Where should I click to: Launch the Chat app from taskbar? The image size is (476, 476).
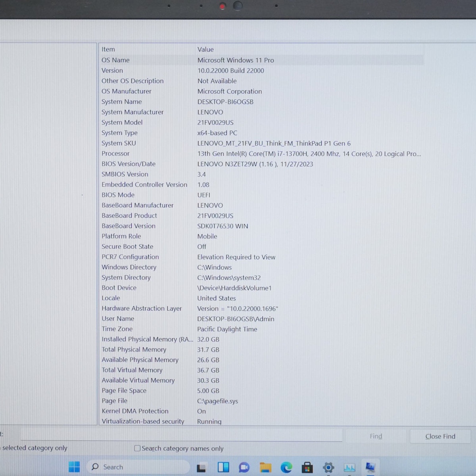pos(244,467)
